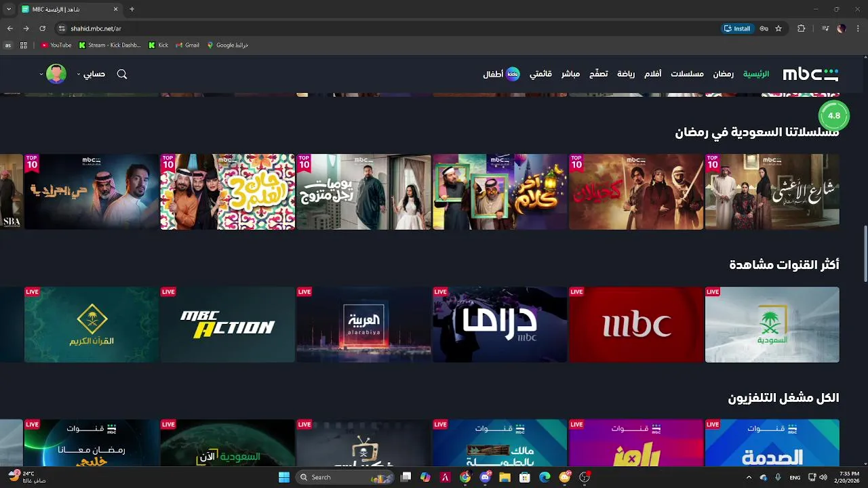Viewport: 868px width, 488px height.
Task: Play the MBC Action live channel
Action: pos(228,325)
